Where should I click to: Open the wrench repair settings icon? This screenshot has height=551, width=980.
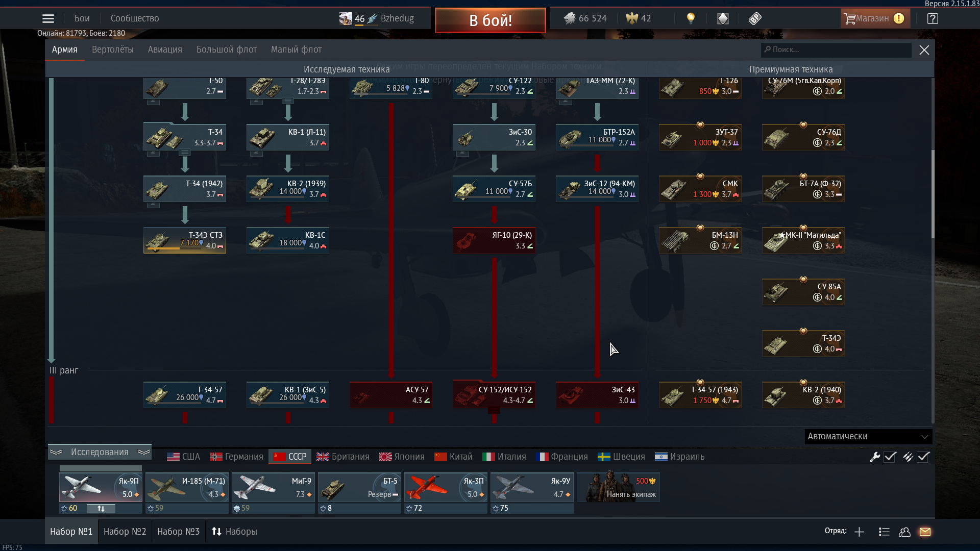tap(875, 457)
